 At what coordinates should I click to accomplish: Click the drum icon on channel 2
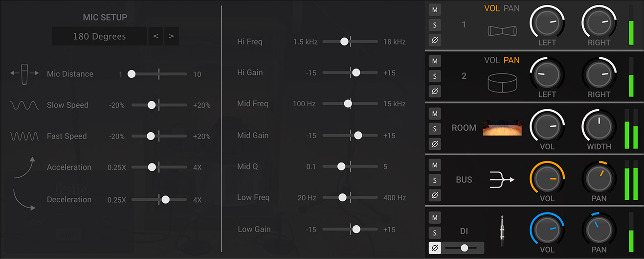(502, 82)
